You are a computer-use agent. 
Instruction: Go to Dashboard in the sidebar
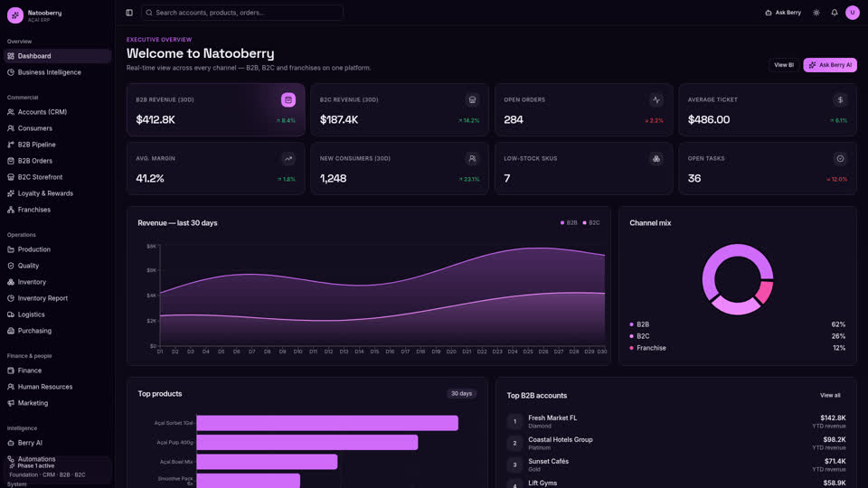pyautogui.click(x=58, y=56)
